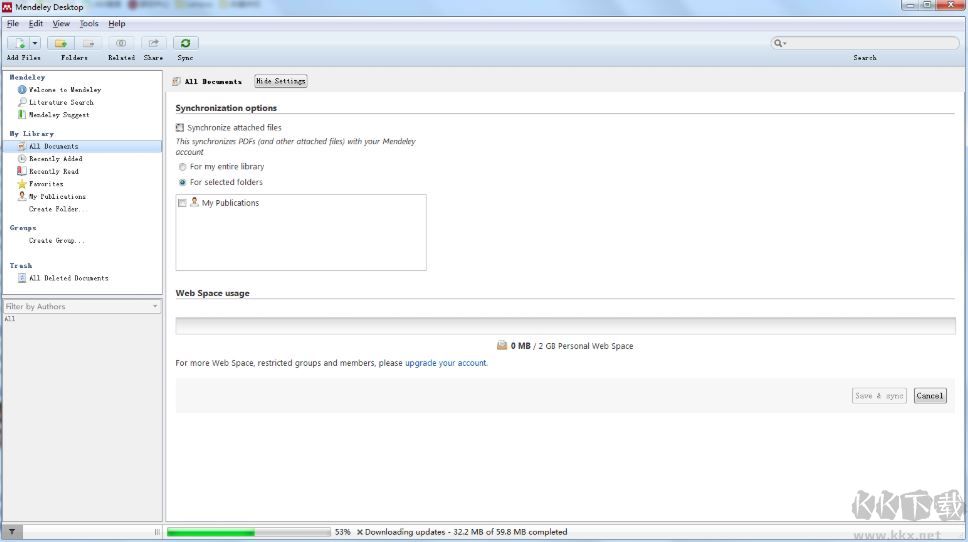Cancel the update download with X icon
The height and width of the screenshot is (542, 968).
point(360,532)
